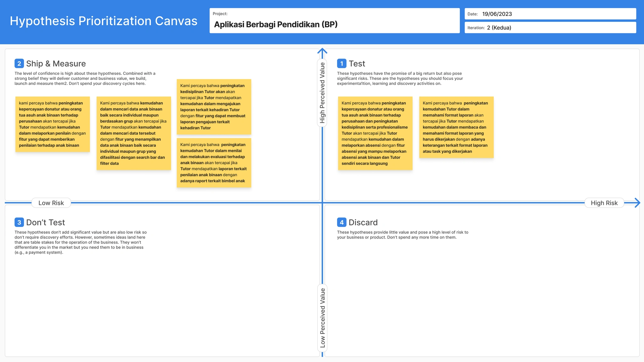Click the High Risk axis label
This screenshot has width=644, height=362.
[x=604, y=203]
